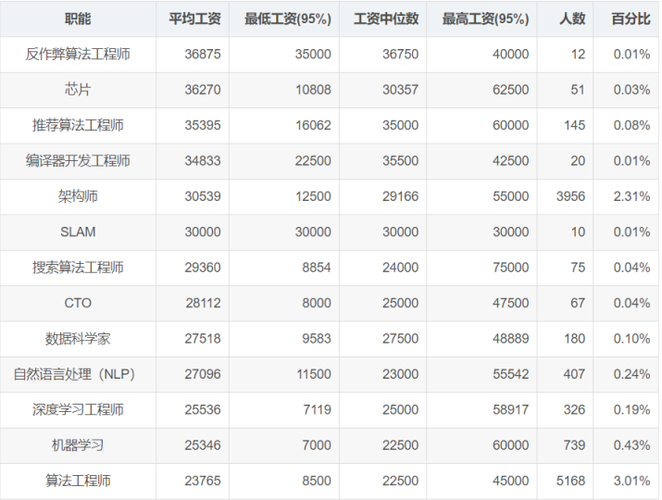Viewport: 662px width, 500px height.
Task: Select the 反作弊算法工程师 row label
Action: tap(78, 54)
